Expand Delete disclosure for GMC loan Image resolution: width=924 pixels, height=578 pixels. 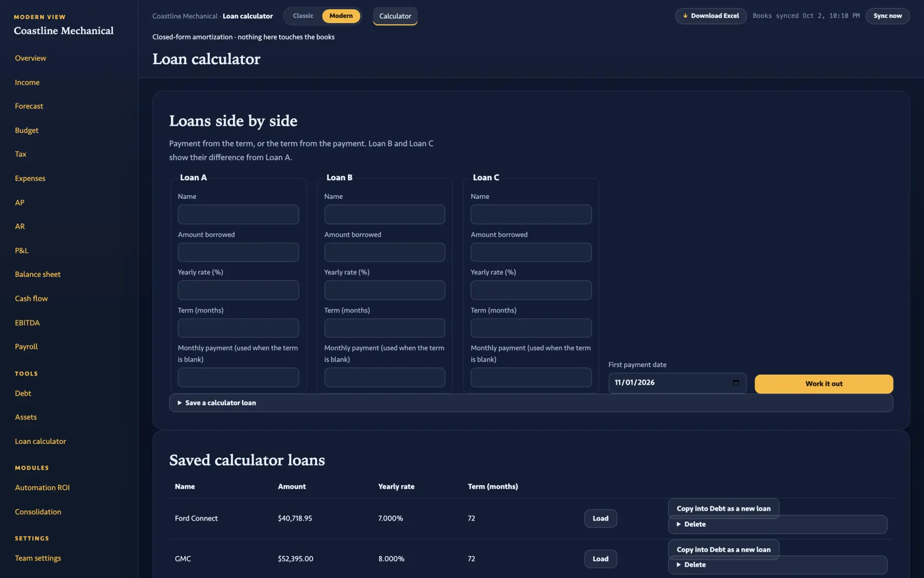(x=778, y=565)
